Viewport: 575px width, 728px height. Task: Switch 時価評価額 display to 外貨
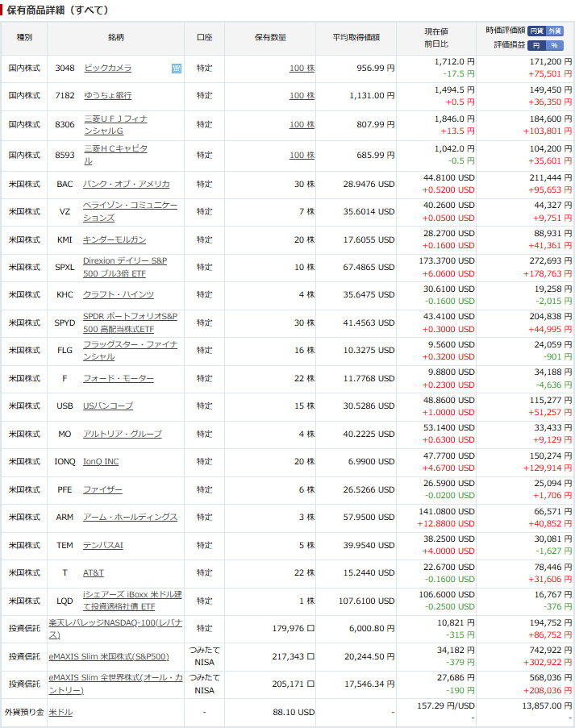pyautogui.click(x=555, y=31)
